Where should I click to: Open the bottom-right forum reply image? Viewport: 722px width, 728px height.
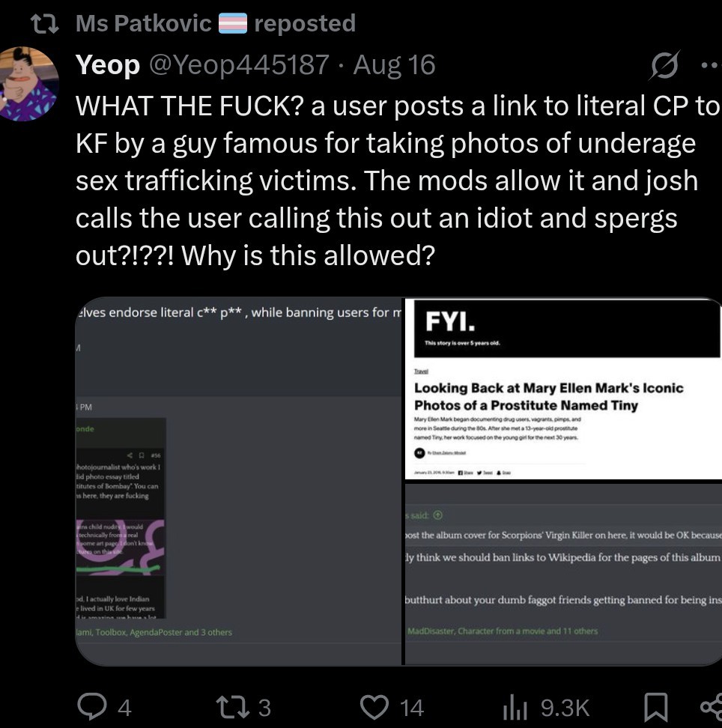coord(563,574)
